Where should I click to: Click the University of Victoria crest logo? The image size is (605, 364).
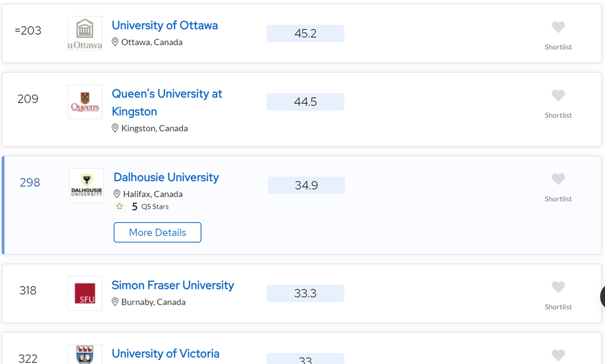click(85, 354)
